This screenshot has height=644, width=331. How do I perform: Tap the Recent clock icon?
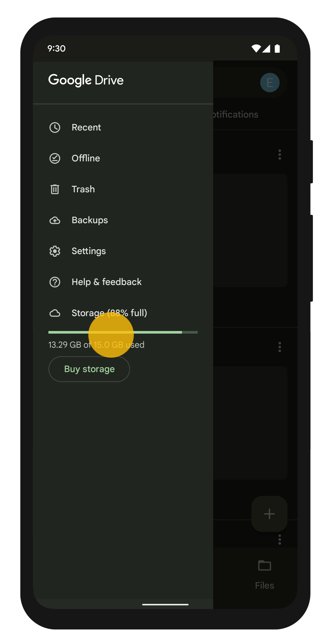55,128
